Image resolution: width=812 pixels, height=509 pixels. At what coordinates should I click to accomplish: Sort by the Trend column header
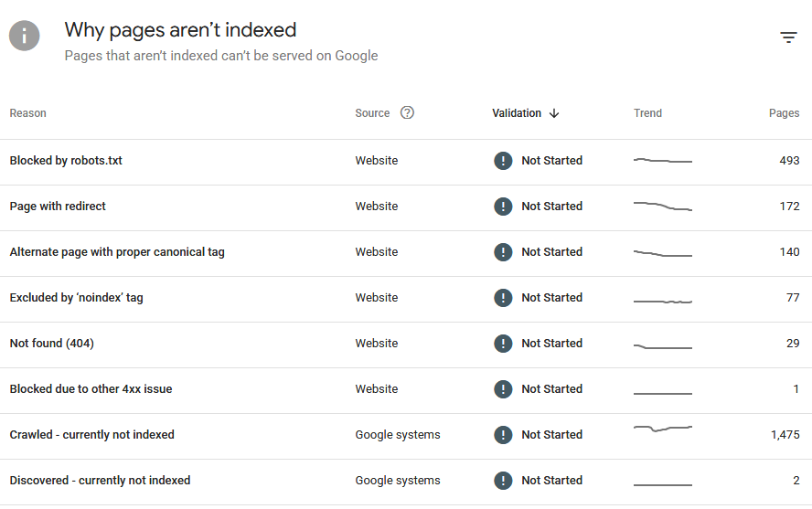647,113
